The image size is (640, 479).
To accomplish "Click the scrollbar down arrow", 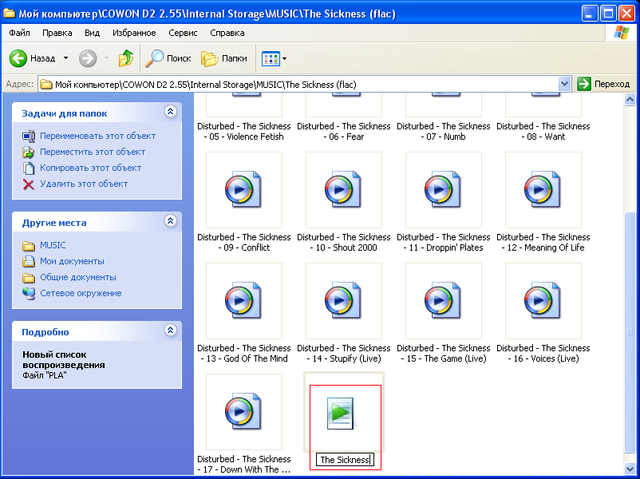I will click(630, 469).
